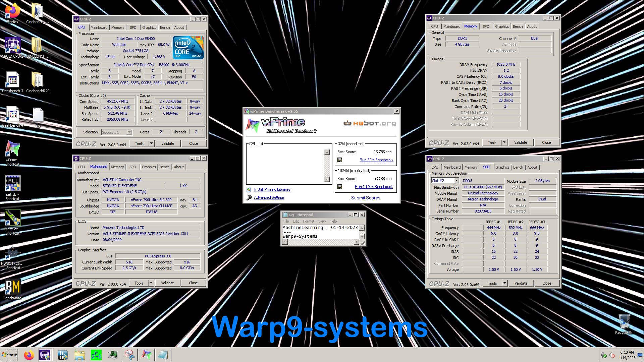
Task: Switch to wPrime via taskbar icon
Action: point(146,355)
